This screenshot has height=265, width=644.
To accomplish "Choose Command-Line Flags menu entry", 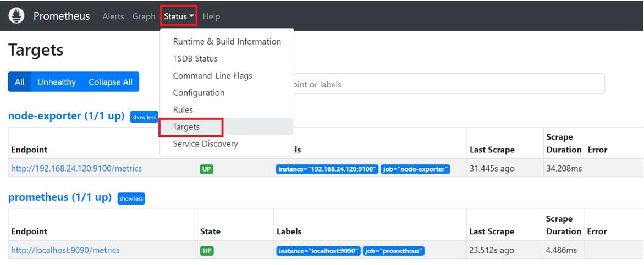I will tap(212, 76).
